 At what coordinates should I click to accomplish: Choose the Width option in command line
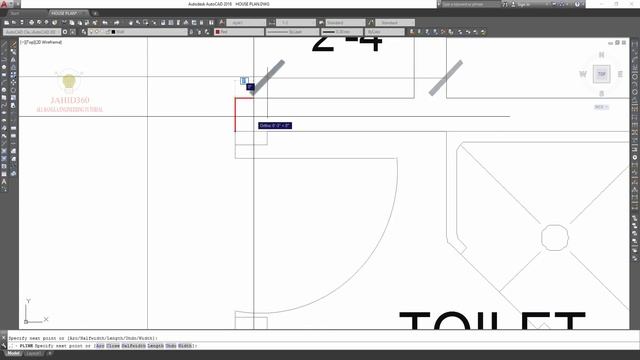pos(185,346)
